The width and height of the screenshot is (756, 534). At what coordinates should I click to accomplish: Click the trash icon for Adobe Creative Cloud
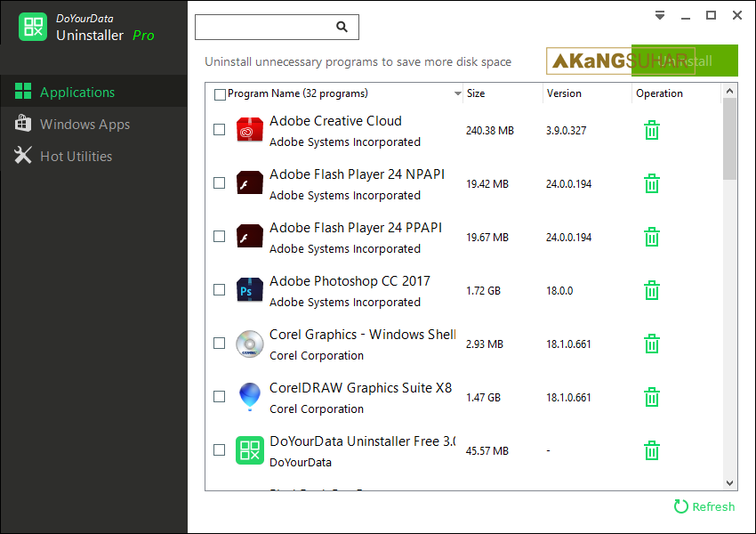pyautogui.click(x=651, y=130)
